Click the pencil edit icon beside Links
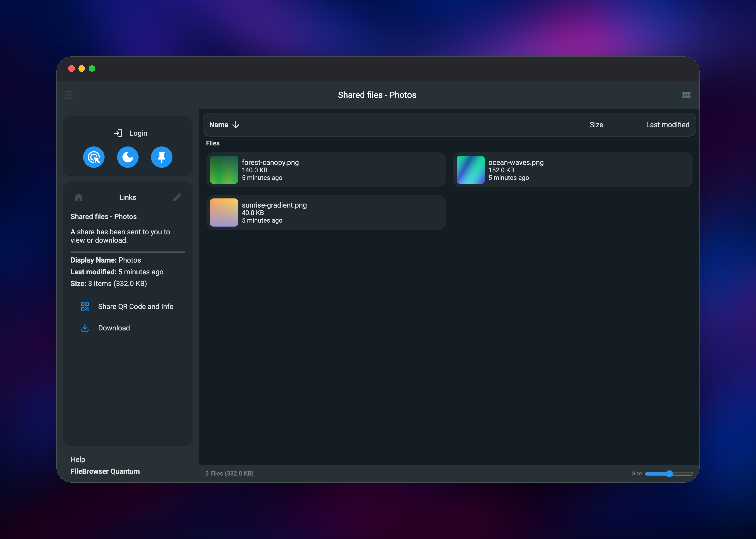The width and height of the screenshot is (756, 539). 177,198
